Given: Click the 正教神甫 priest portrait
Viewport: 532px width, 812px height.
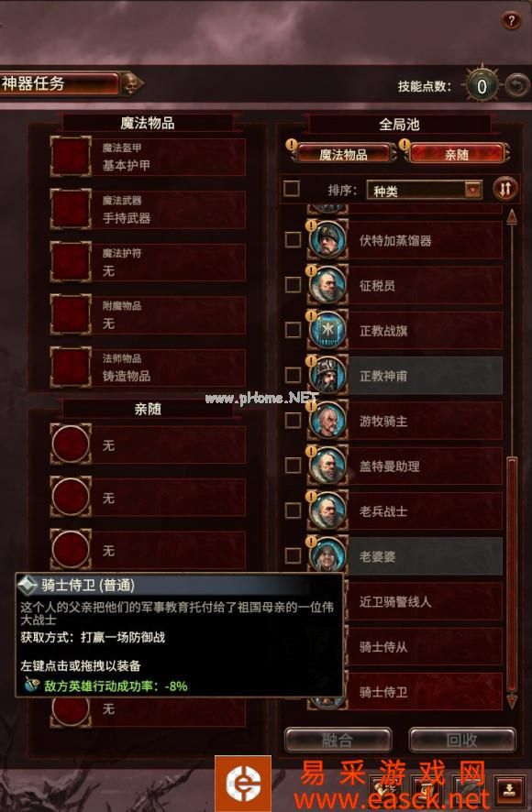Looking at the screenshot, I should tap(327, 375).
